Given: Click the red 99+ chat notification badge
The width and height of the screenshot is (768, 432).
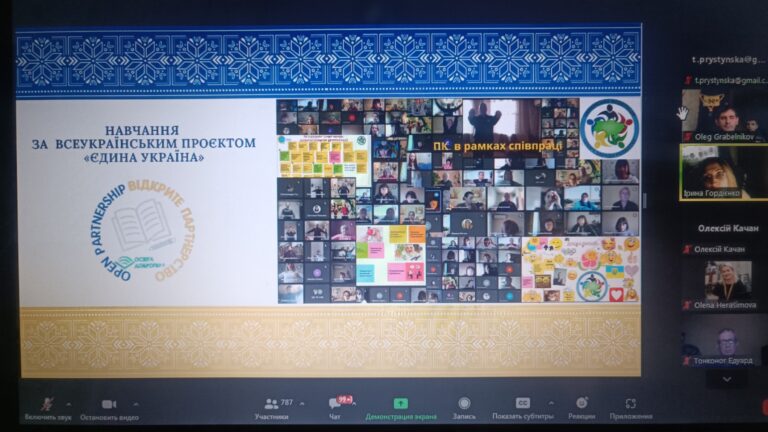Looking at the screenshot, I should click(345, 399).
